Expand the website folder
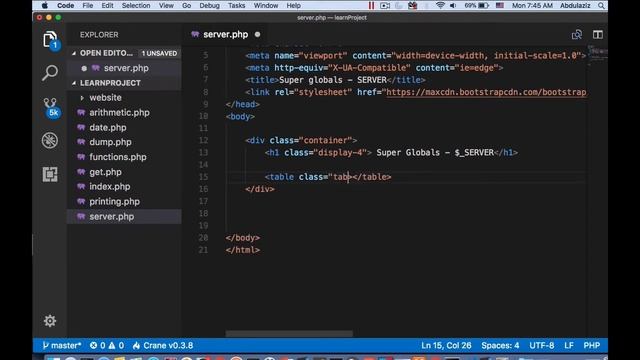 point(105,98)
